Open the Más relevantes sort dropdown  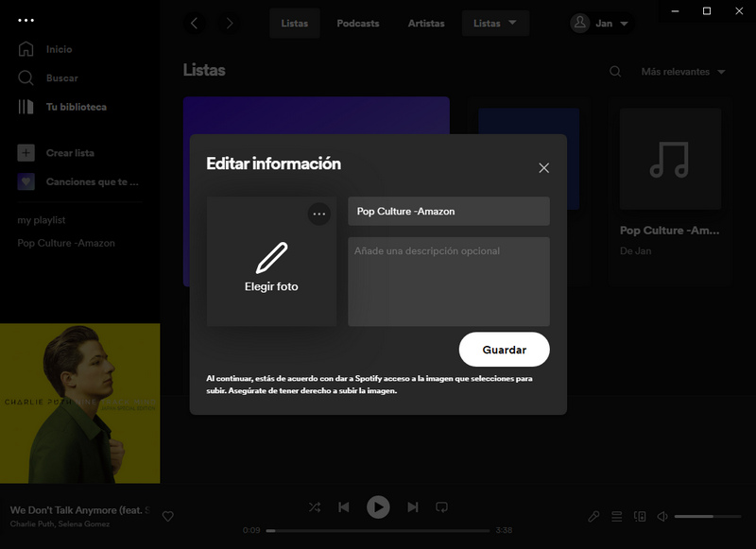point(682,72)
